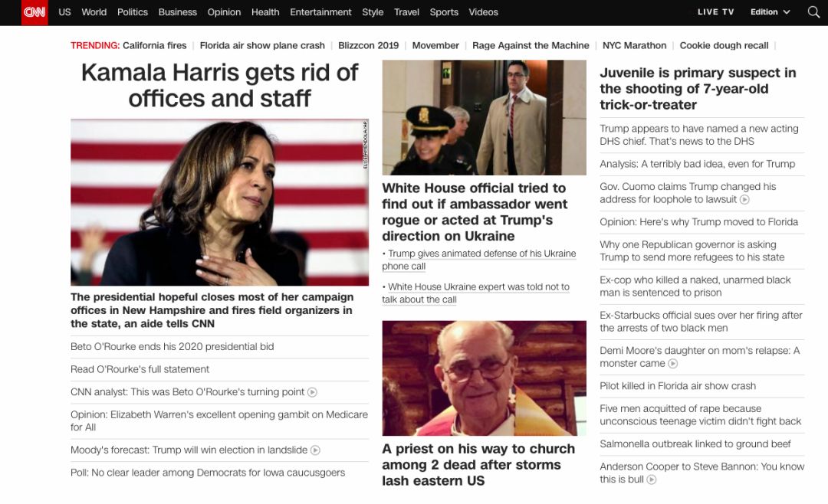Open the Business section
This screenshot has height=504, width=828.
[x=177, y=11]
